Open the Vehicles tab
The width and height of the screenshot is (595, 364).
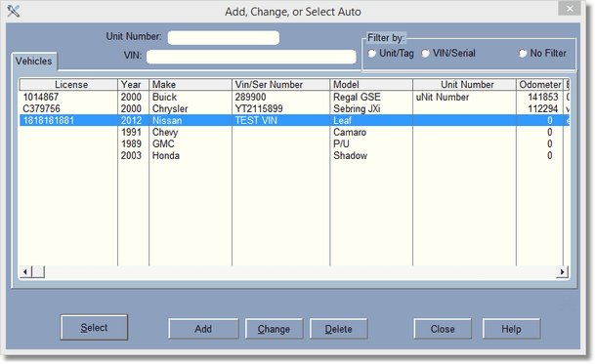(34, 61)
